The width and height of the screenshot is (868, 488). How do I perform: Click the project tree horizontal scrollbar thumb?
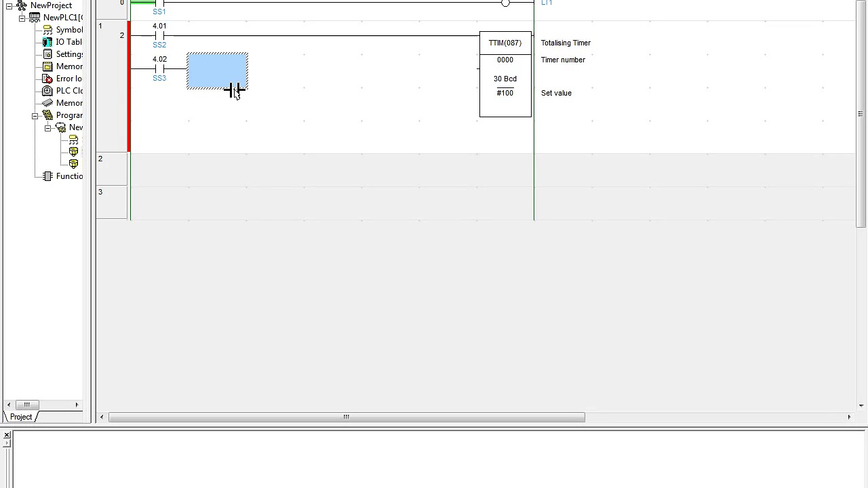(x=26, y=405)
